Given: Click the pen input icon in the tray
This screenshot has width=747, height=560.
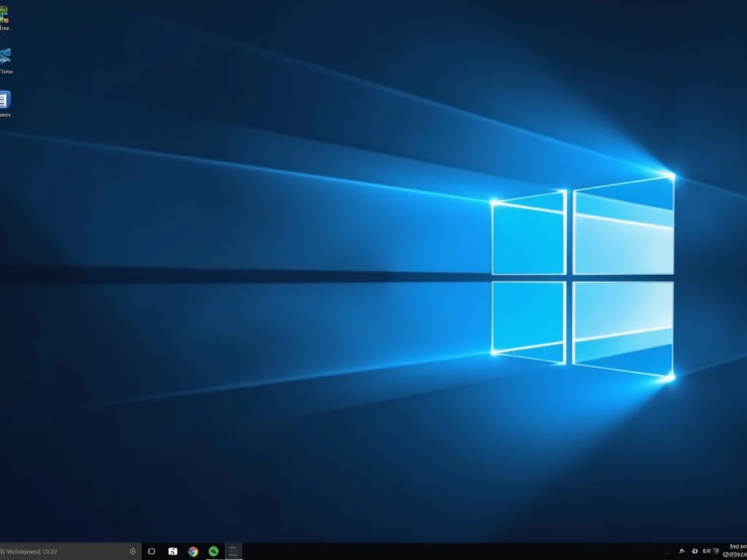Looking at the screenshot, I should click(682, 551).
